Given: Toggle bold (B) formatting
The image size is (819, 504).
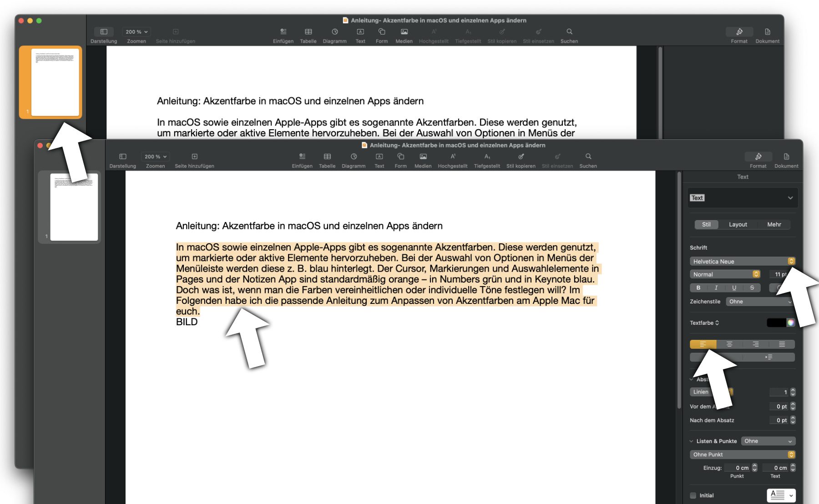Looking at the screenshot, I should click(x=698, y=288).
